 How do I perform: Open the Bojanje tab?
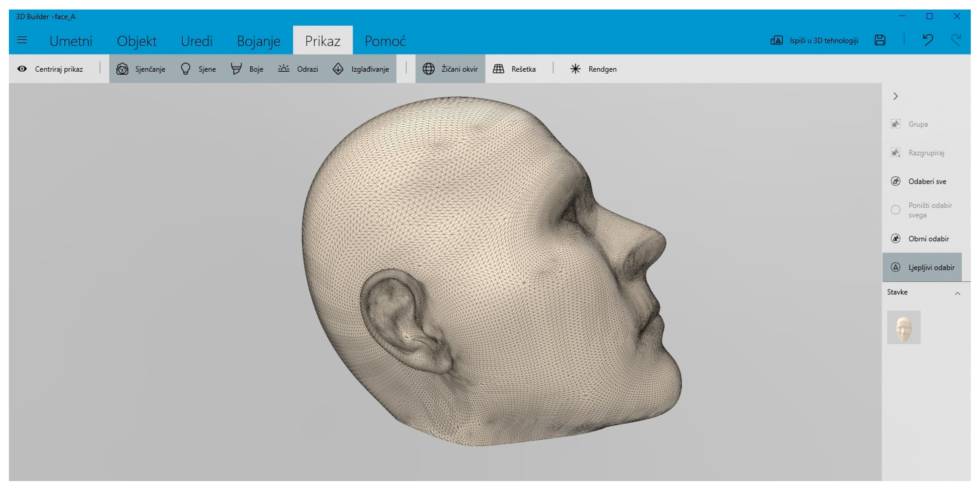(x=258, y=41)
